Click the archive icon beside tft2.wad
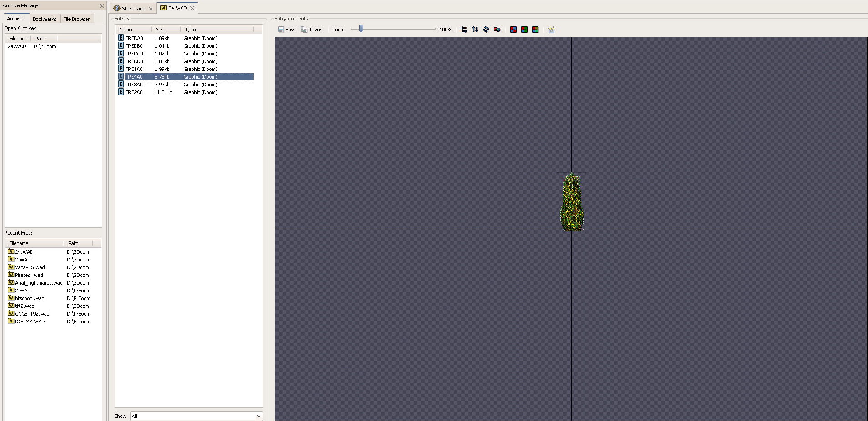The image size is (868, 421). point(11,306)
